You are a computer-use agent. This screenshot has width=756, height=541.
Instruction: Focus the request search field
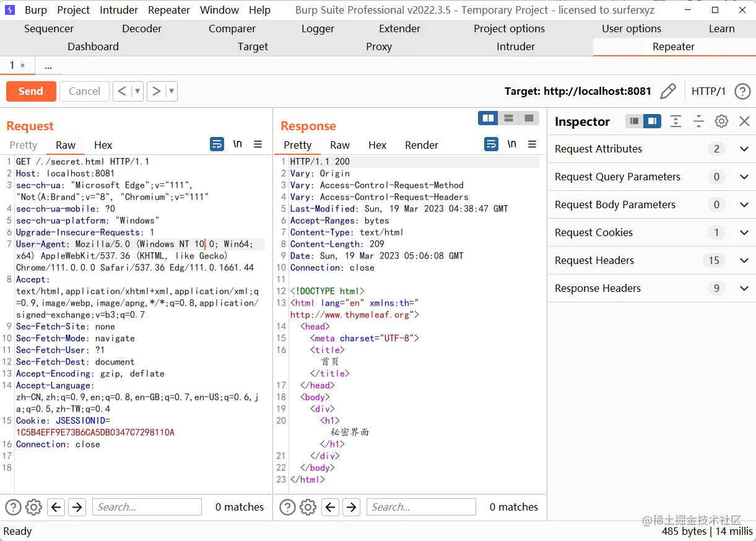coord(147,507)
